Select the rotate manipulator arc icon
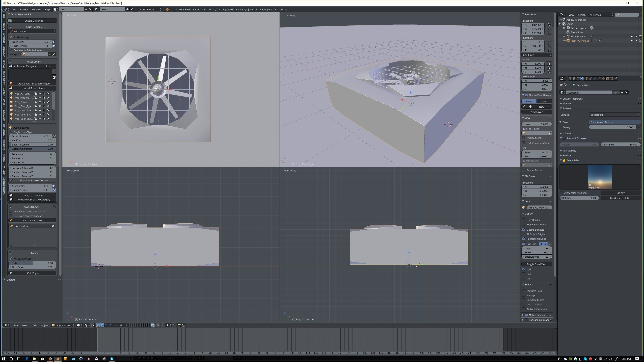 [106, 325]
